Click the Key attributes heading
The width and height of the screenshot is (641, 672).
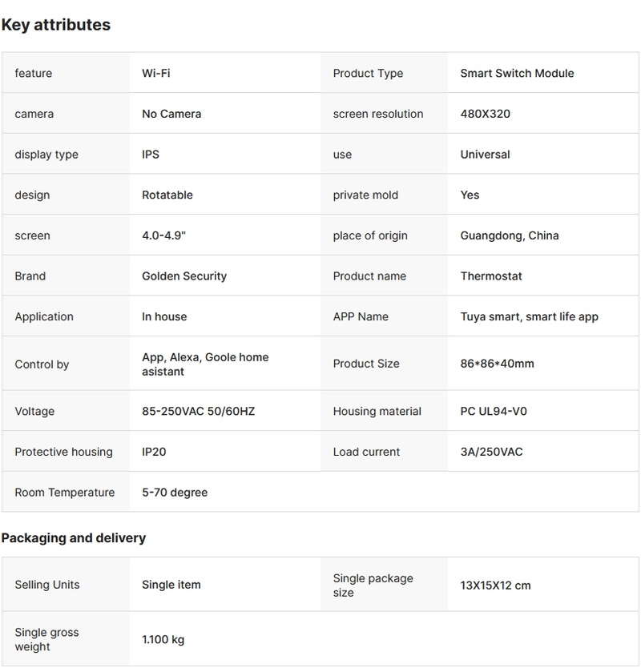click(56, 25)
